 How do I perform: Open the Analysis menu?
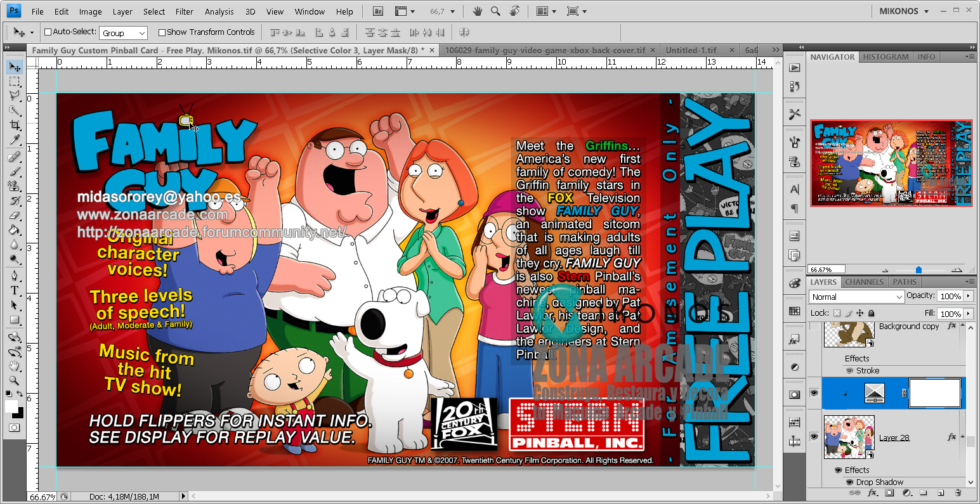[219, 11]
